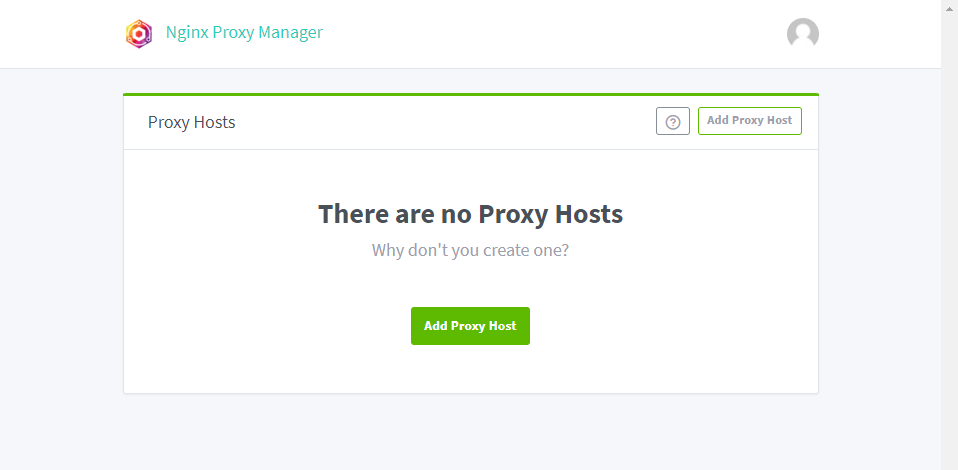Viewport: 958px width, 470px height.
Task: Click the word Add on the outlined button
Action: 718,120
